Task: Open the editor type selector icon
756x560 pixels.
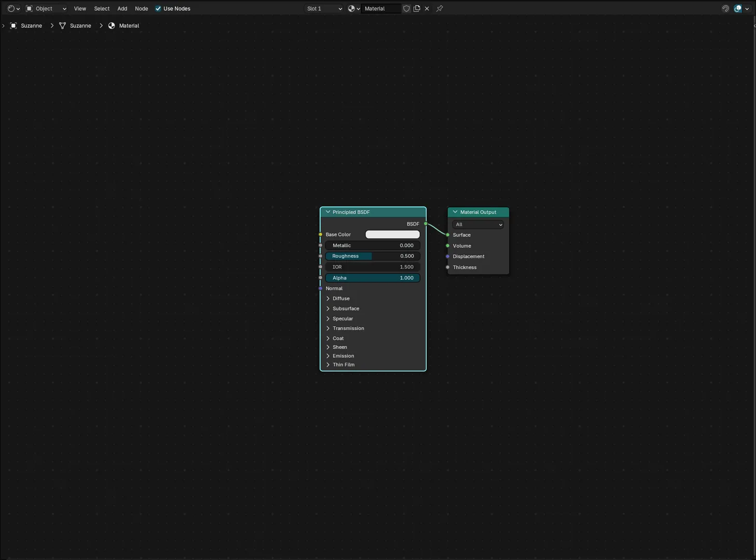Action: [13, 8]
